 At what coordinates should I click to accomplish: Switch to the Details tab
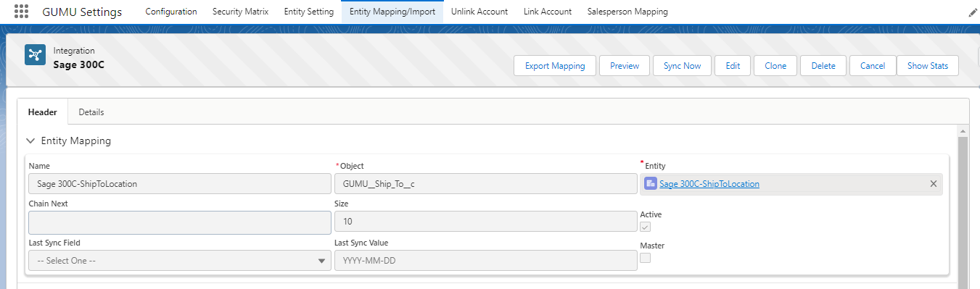(91, 112)
